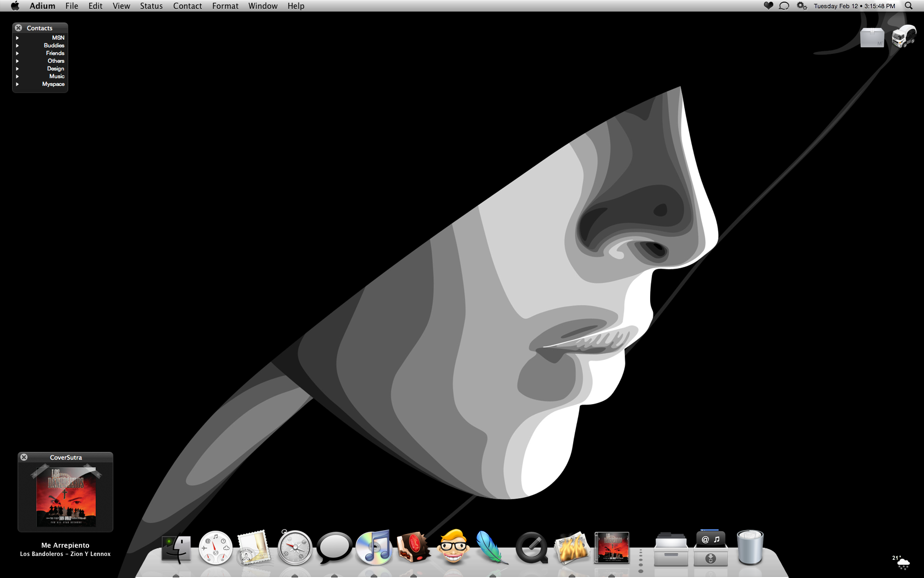Click the CoverSutra album artwork
The width and height of the screenshot is (924, 578).
(x=66, y=496)
